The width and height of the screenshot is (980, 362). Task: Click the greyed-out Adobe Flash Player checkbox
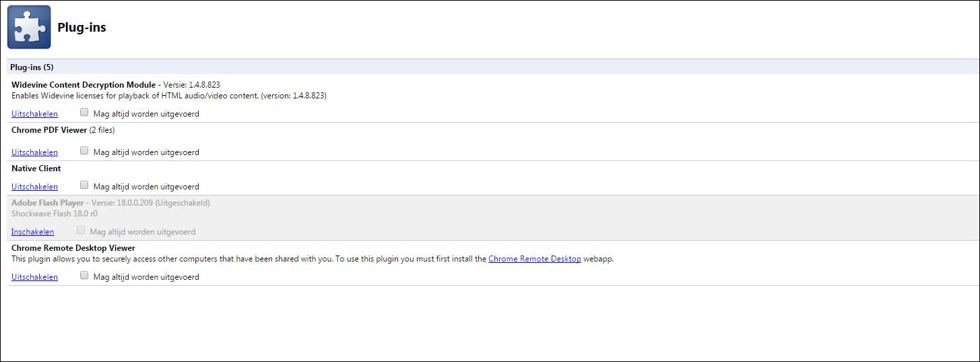coord(81,231)
